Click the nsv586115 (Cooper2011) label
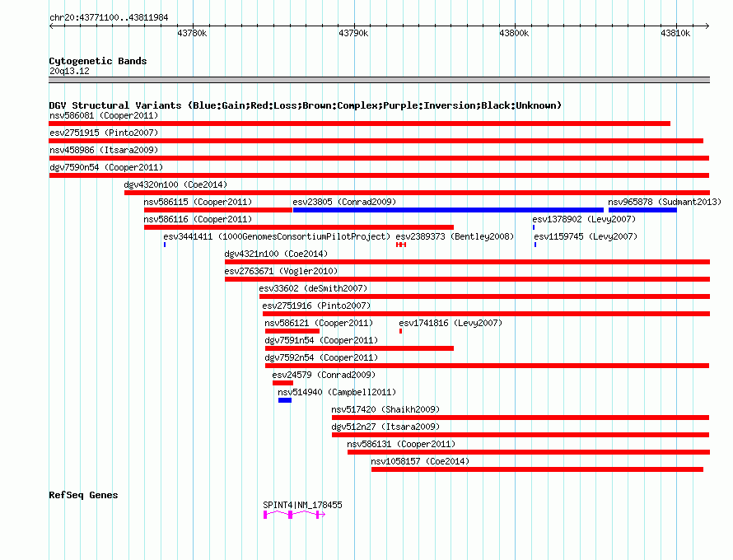 click(198, 202)
